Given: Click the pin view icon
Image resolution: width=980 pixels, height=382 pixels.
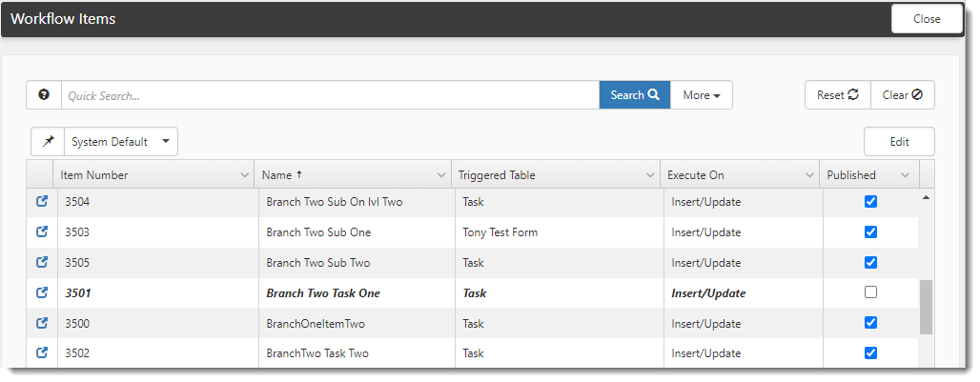Looking at the screenshot, I should [48, 142].
